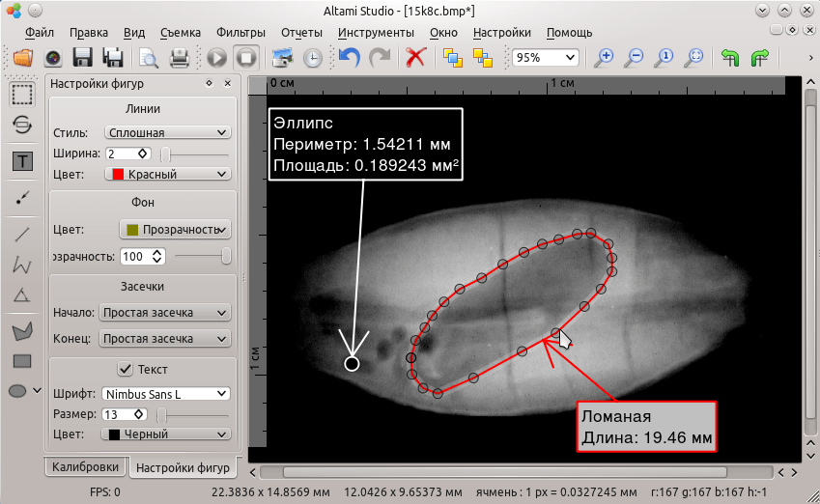The height and width of the screenshot is (504, 820).
Task: Undock the Настройки фигур panel
Action: coord(210,83)
